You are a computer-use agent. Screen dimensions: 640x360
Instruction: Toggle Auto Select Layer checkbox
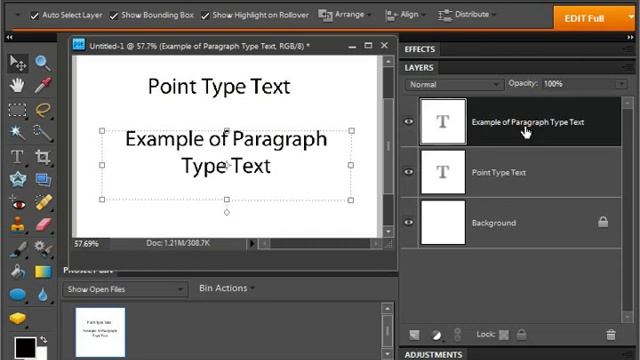(x=34, y=16)
